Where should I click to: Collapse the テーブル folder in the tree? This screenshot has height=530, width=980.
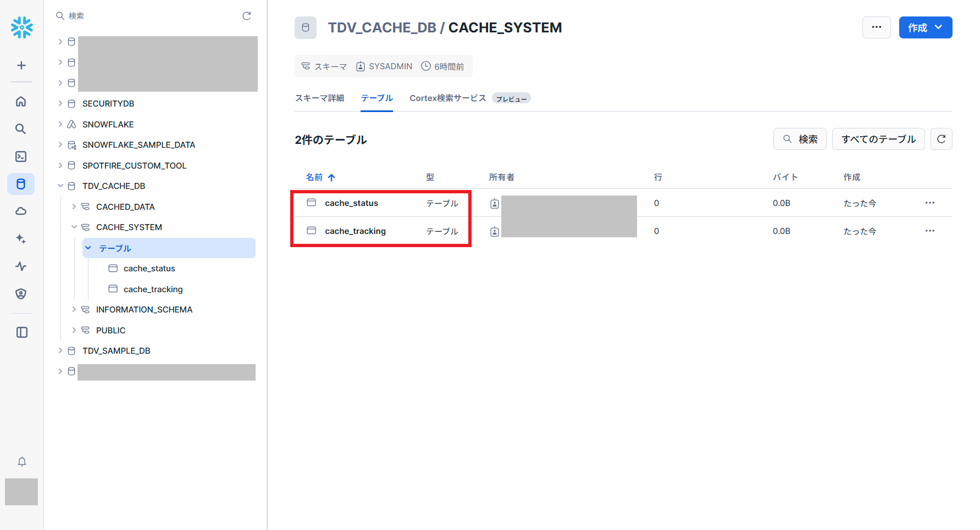(88, 248)
